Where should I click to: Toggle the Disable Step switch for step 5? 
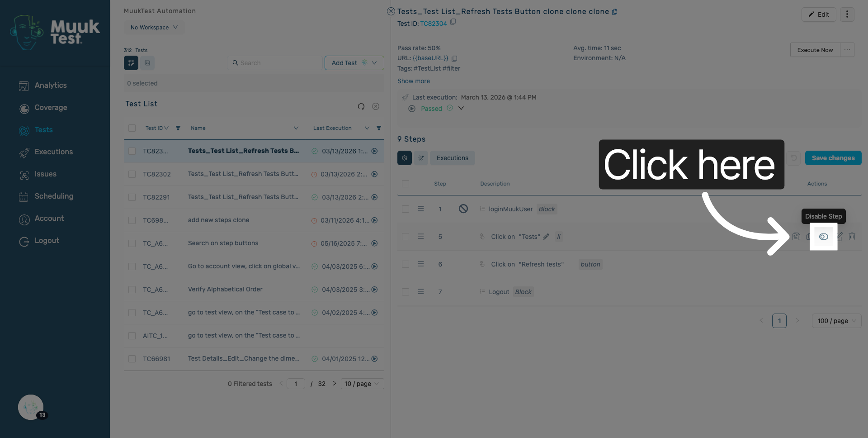823,237
